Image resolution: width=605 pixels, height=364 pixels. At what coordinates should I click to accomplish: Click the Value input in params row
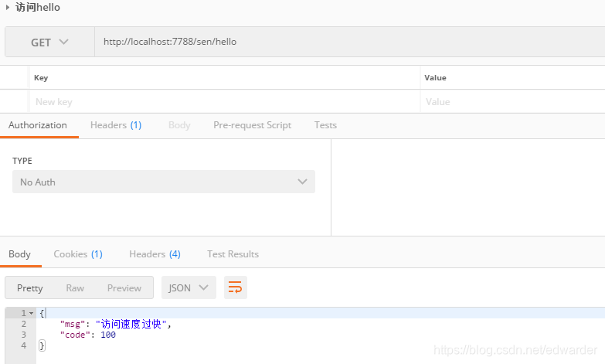(x=513, y=102)
